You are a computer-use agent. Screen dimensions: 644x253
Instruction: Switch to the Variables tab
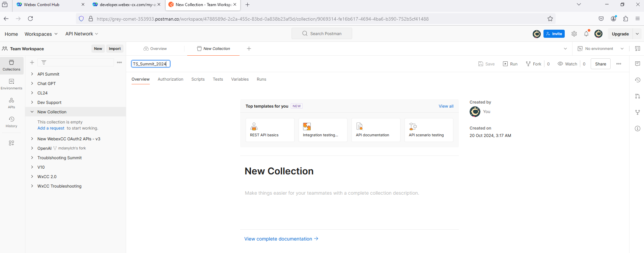[240, 79]
